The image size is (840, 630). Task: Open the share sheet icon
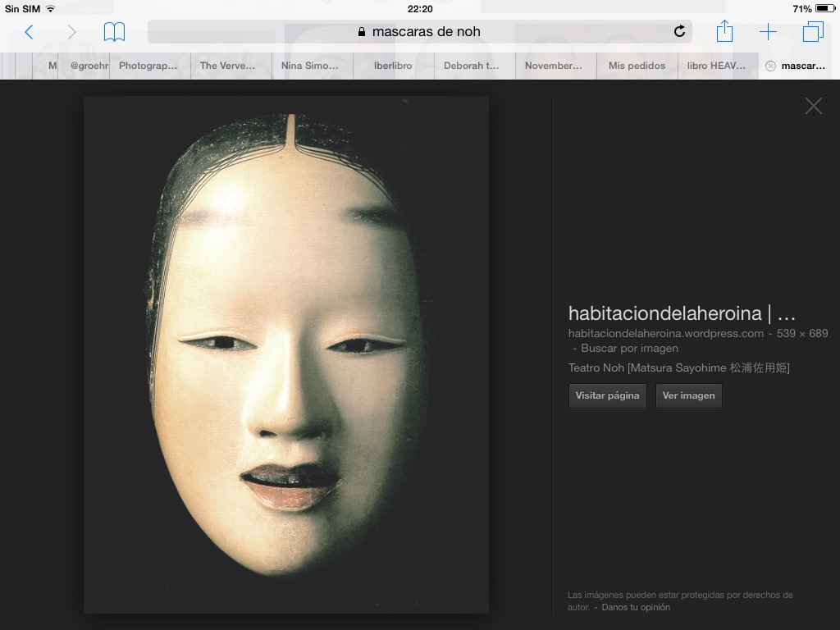pyautogui.click(x=724, y=31)
